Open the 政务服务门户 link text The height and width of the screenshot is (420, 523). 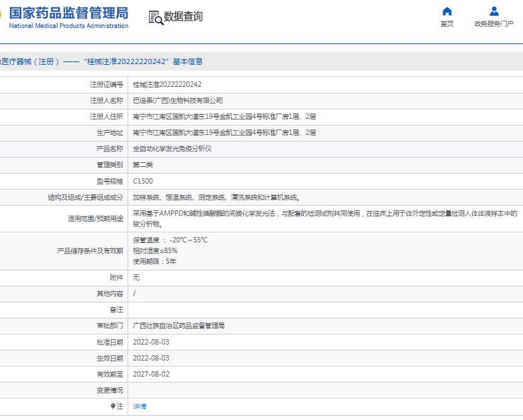(x=494, y=23)
